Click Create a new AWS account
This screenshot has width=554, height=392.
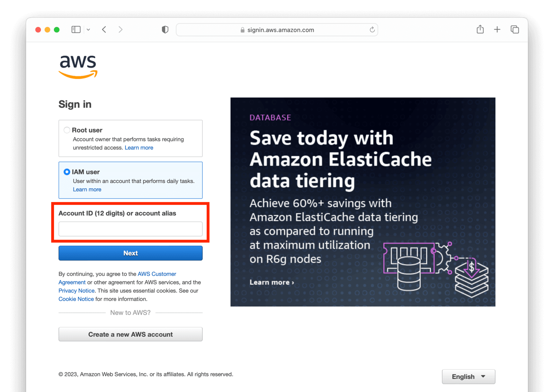coord(130,334)
